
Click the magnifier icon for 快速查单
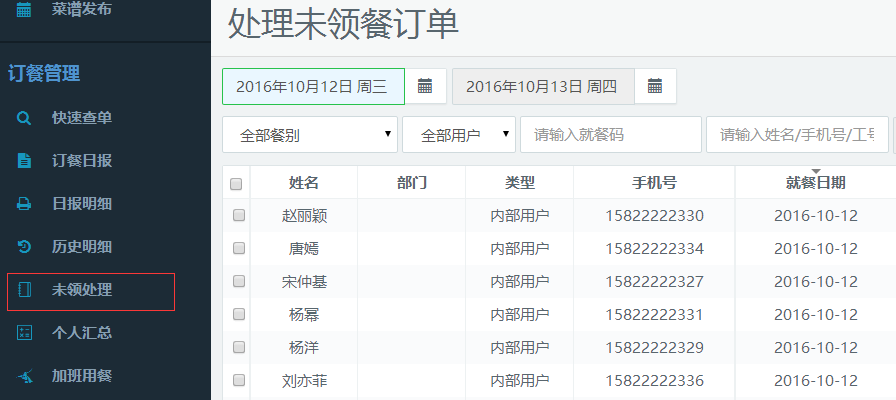coord(25,118)
